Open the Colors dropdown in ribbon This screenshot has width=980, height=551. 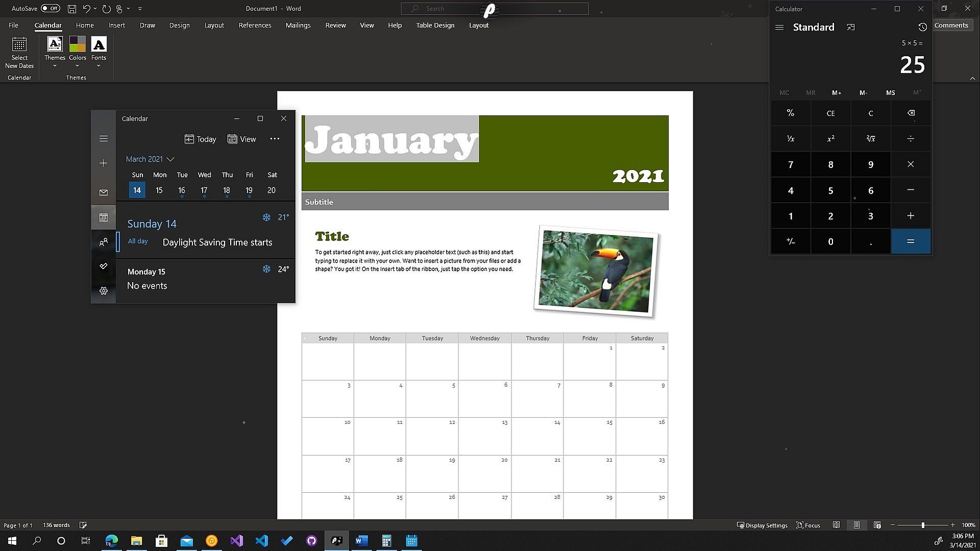pos(78,52)
